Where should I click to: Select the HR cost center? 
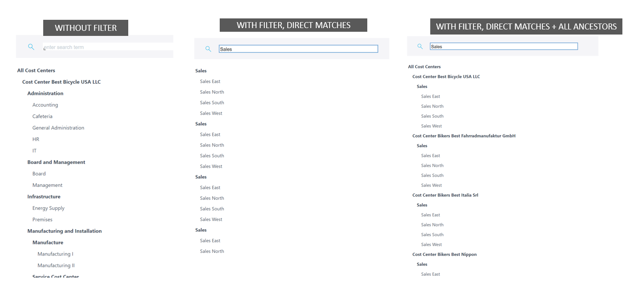[x=36, y=139]
